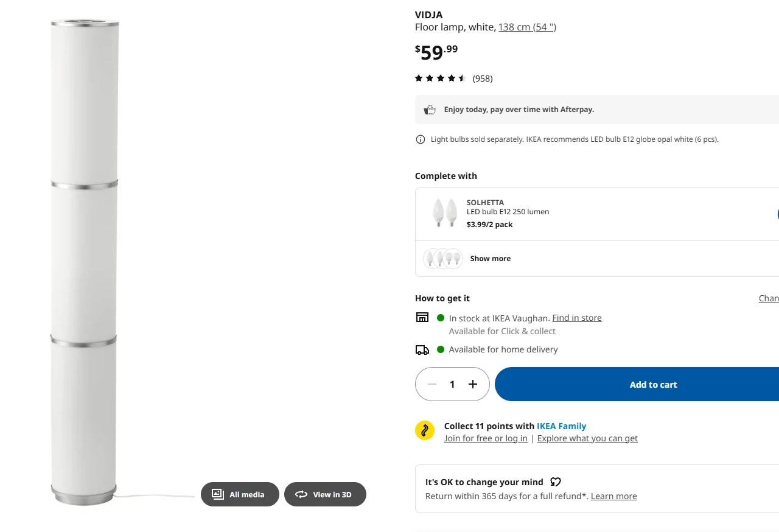The image size is (779, 532).
Task: Click the heart icon next to change your mind
Action: 555,482
